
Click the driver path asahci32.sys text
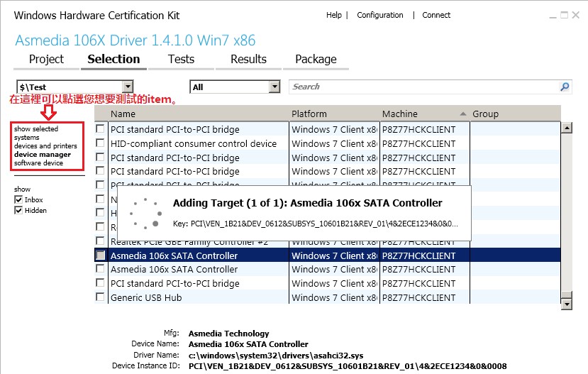pyautogui.click(x=276, y=355)
